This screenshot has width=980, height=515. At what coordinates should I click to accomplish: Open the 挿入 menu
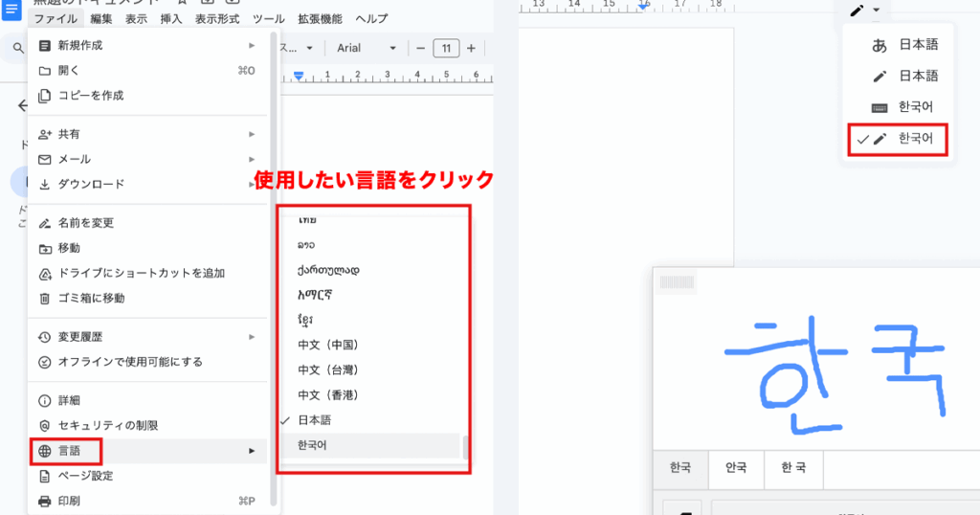pyautogui.click(x=171, y=19)
